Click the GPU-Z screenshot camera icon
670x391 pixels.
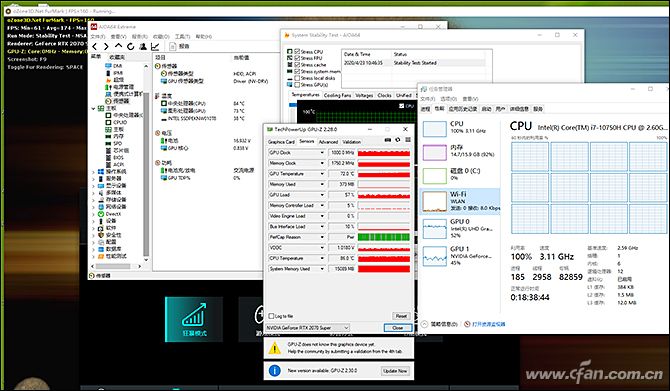(x=388, y=140)
